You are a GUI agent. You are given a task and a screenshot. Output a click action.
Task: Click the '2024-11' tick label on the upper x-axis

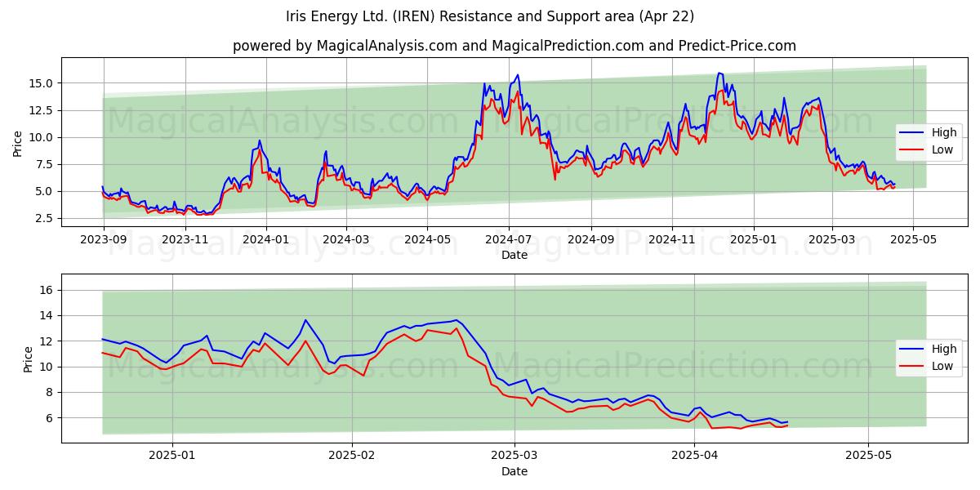click(673, 239)
